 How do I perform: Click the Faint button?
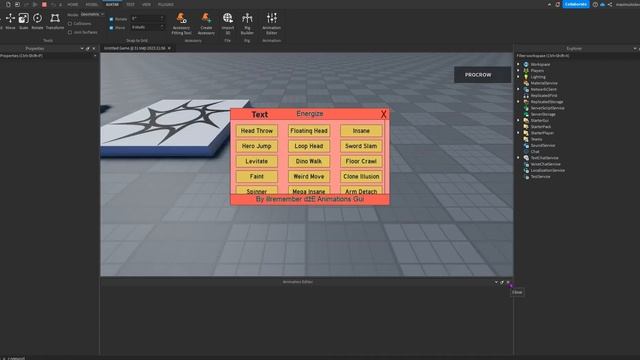coord(257,176)
